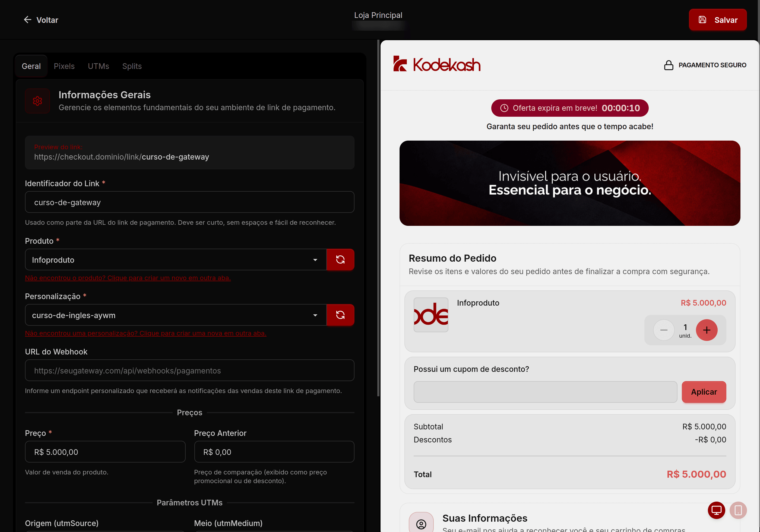Image resolution: width=760 pixels, height=532 pixels.
Task: Switch to the UTMs tab
Action: tap(98, 66)
